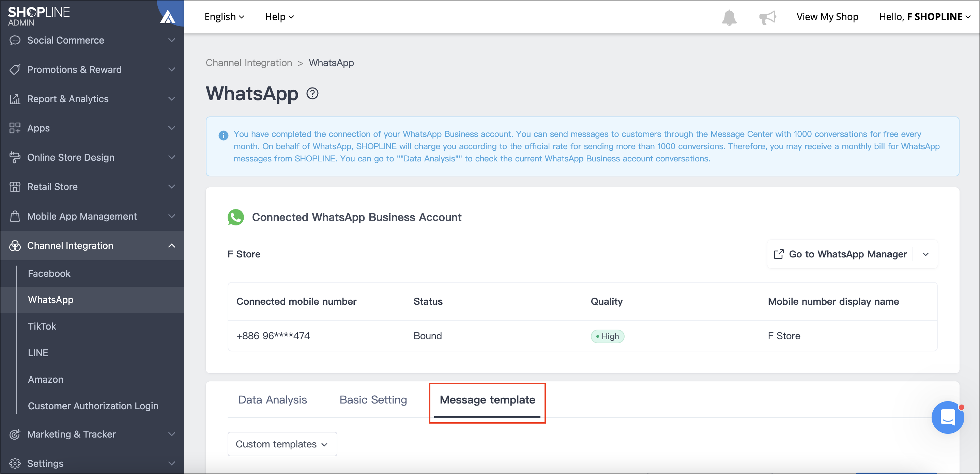Click the blue triangle badge icon in sidebar header

pos(168,17)
